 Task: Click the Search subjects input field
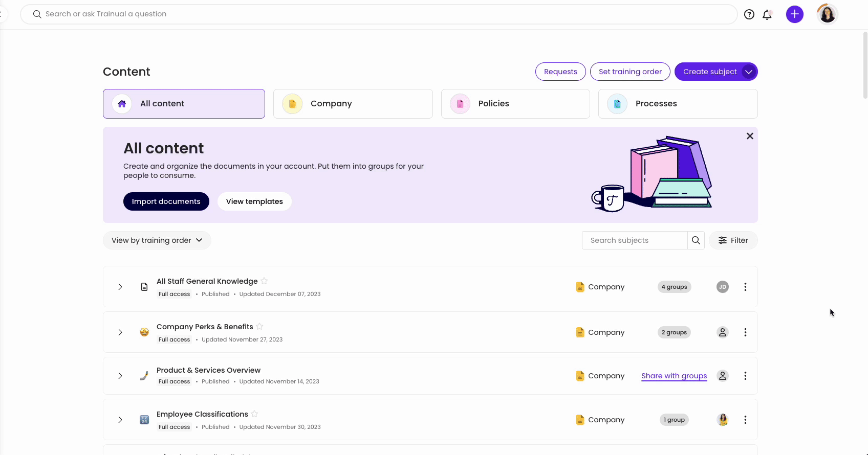click(x=635, y=240)
